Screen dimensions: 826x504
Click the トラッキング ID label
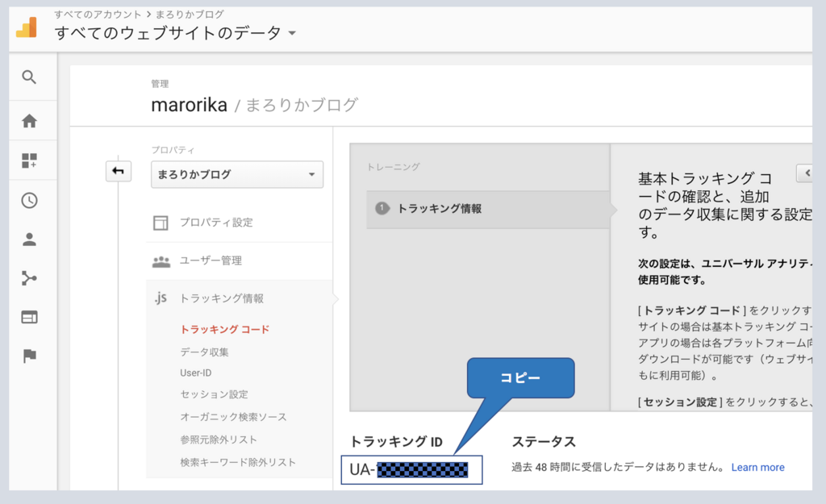point(396,441)
